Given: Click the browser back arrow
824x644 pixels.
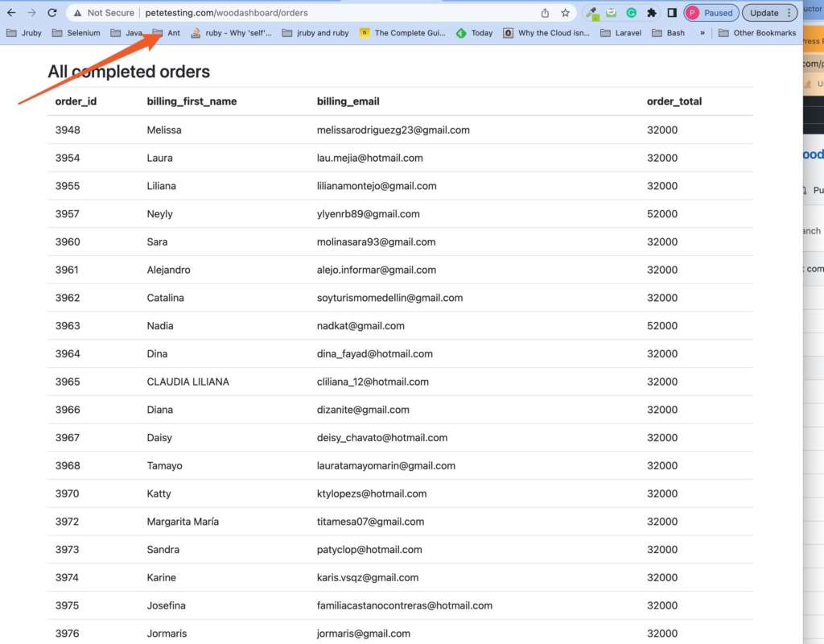Looking at the screenshot, I should click(11, 13).
